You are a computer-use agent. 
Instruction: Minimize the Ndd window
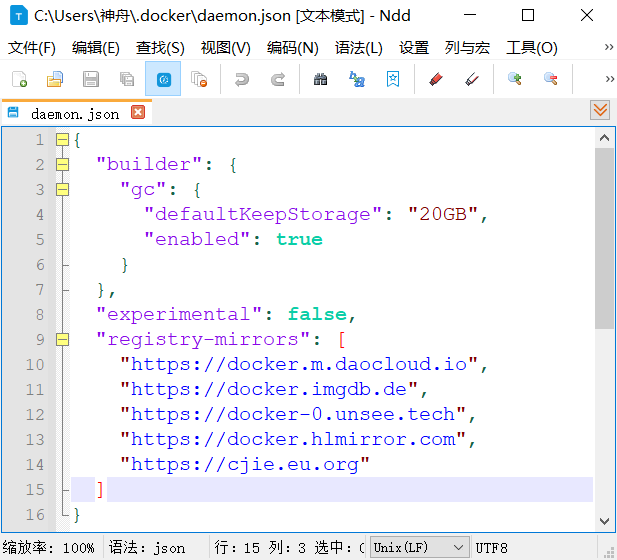click(x=469, y=16)
